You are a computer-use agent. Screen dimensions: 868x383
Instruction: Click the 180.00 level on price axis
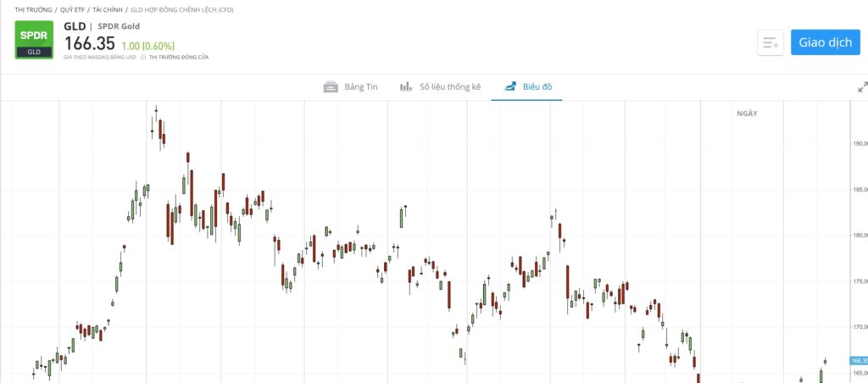(860, 236)
